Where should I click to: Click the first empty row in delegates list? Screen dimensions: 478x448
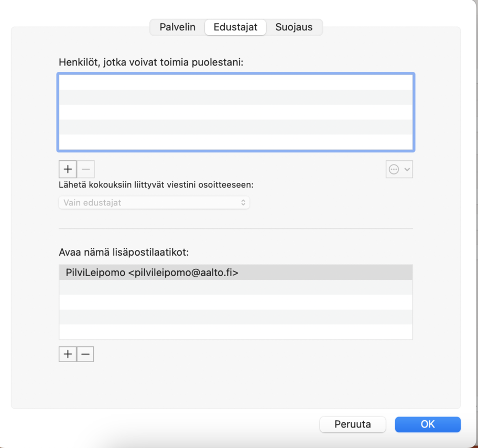(235, 82)
